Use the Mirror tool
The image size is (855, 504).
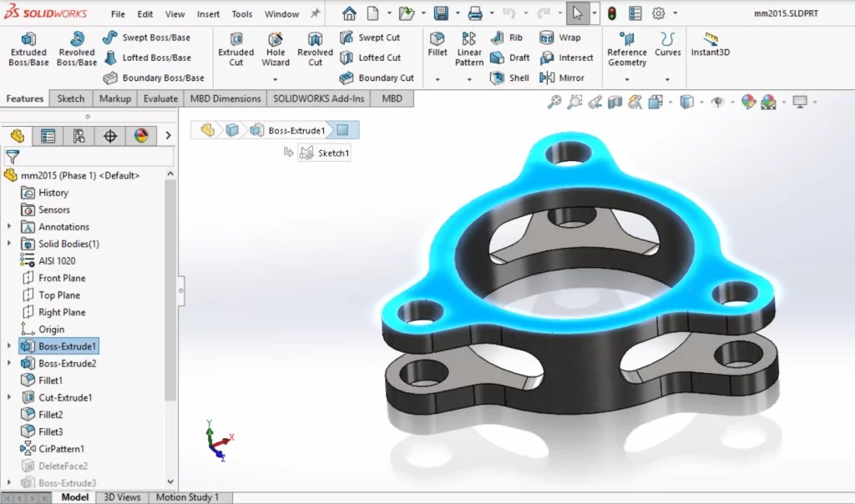pos(562,78)
